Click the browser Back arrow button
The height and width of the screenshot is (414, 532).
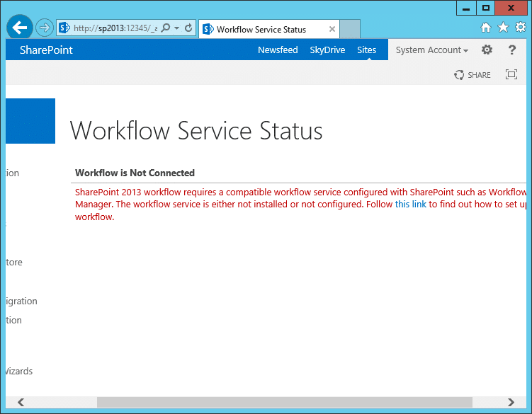point(20,28)
